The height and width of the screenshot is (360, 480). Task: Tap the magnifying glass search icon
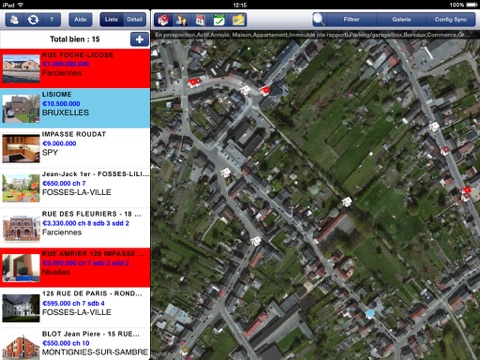click(x=319, y=20)
